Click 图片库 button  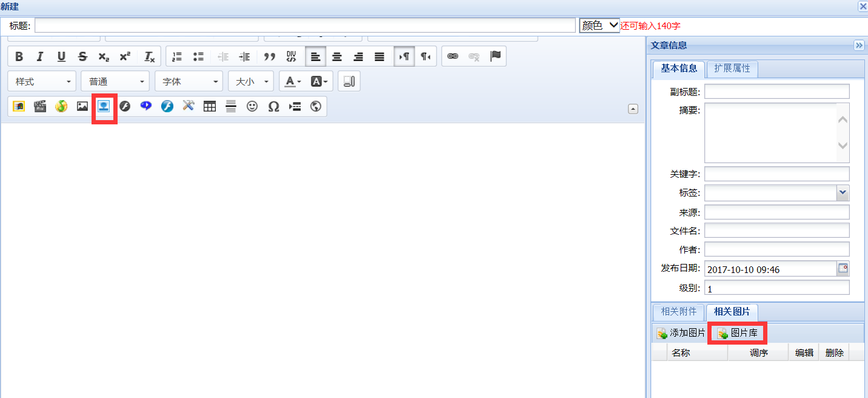click(x=737, y=333)
